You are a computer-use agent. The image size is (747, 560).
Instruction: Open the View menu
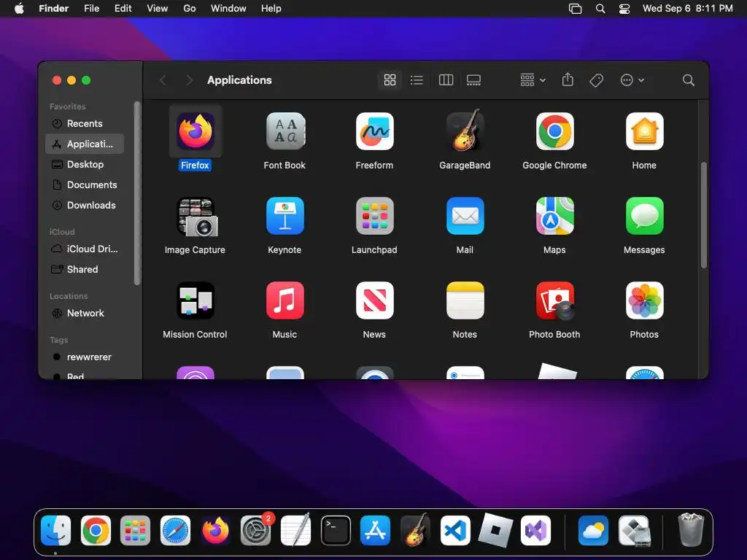click(158, 9)
